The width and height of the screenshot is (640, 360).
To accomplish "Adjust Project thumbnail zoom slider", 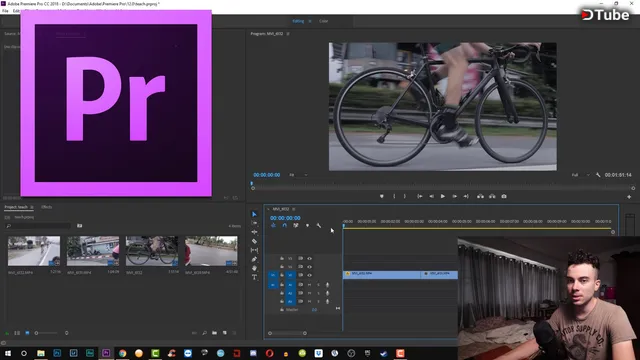I will tap(46, 333).
